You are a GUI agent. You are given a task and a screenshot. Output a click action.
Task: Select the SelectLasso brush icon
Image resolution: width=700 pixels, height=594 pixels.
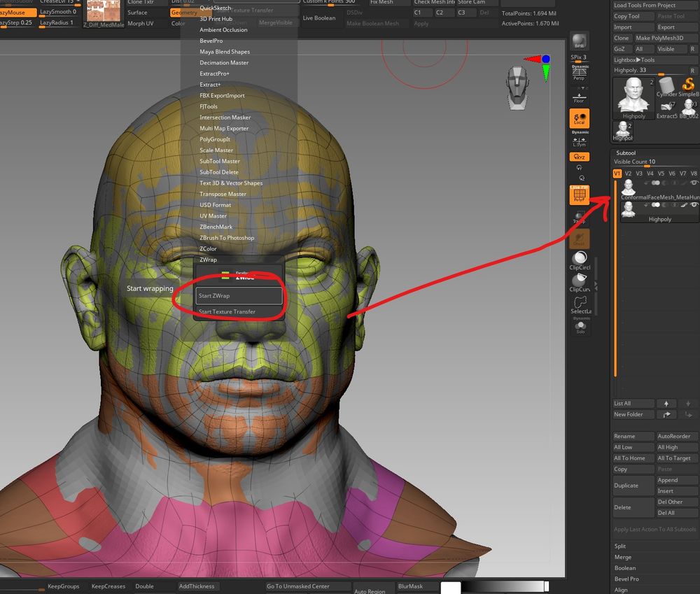(x=580, y=305)
